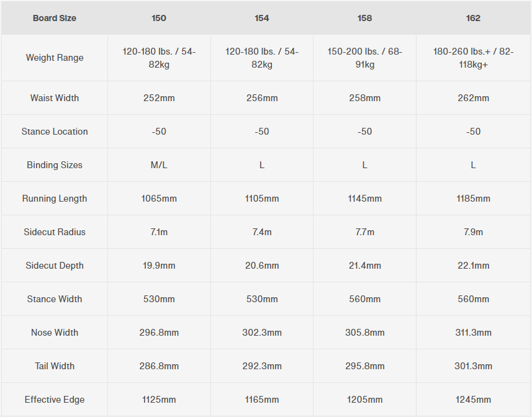Click the Stance Width row label
The image size is (532, 417).
coord(55,299)
